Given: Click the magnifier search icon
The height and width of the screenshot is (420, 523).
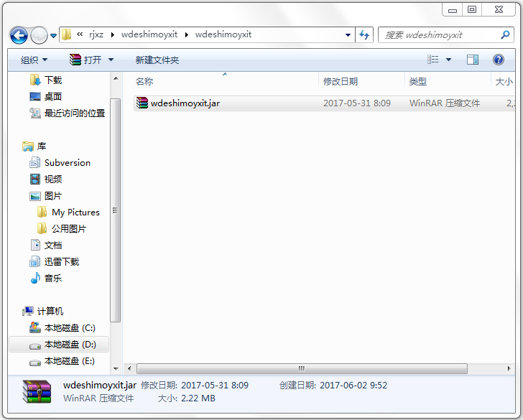Looking at the screenshot, I should click(505, 34).
